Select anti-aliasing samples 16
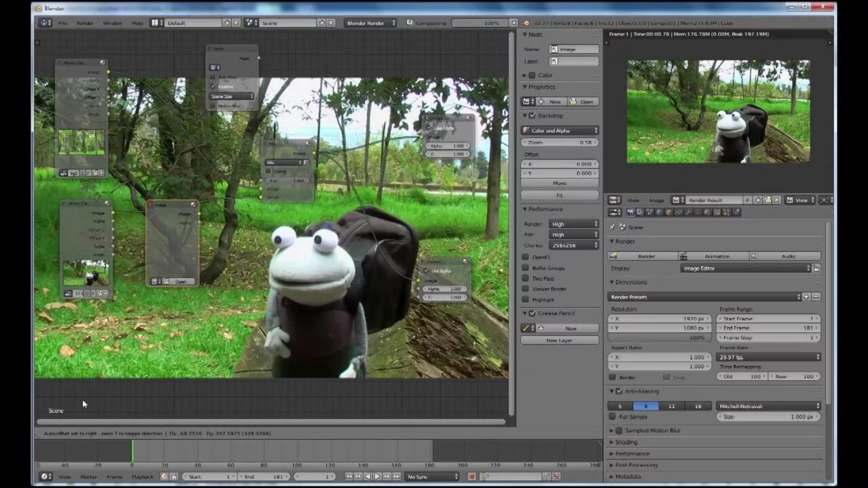 click(698, 406)
